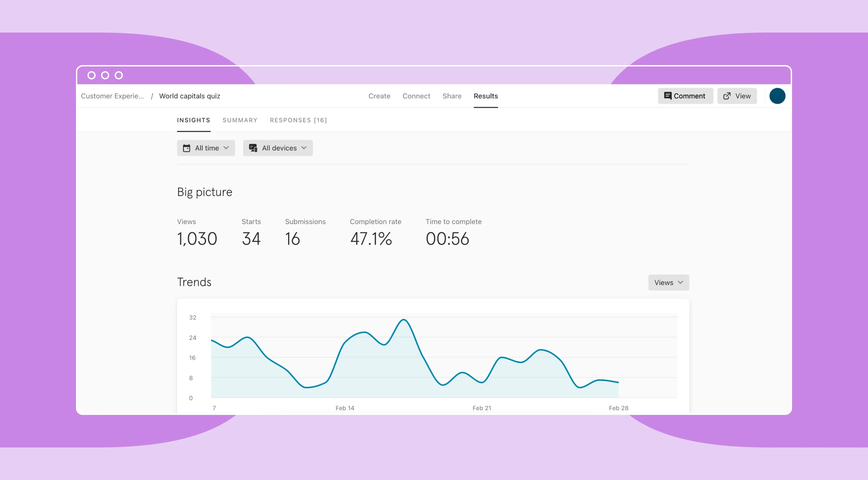Expand the All time chevron

tap(226, 148)
